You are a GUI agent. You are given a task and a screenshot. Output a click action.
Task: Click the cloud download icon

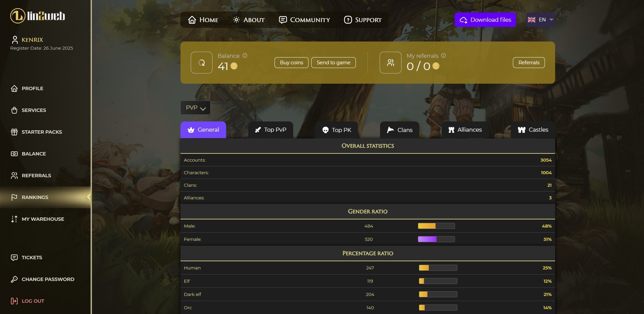(464, 20)
